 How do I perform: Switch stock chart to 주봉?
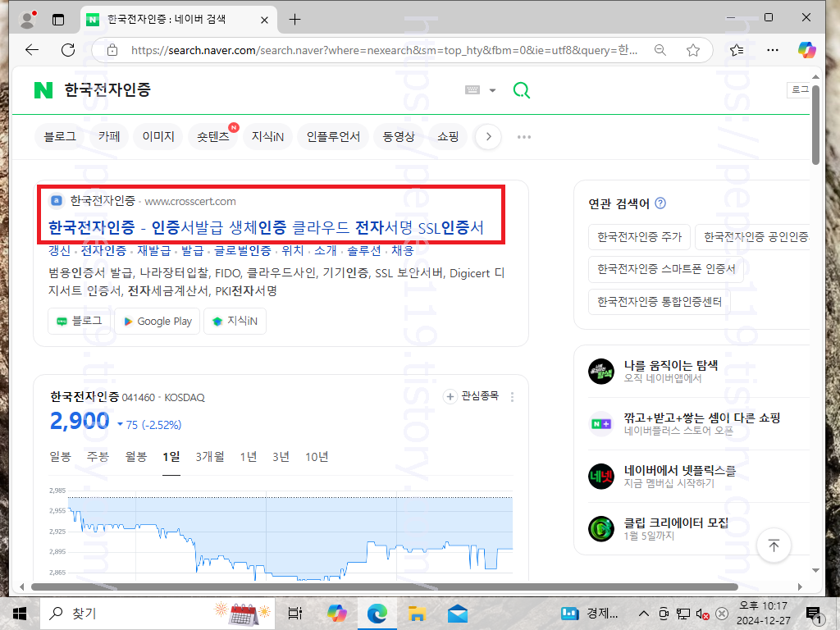(x=98, y=457)
